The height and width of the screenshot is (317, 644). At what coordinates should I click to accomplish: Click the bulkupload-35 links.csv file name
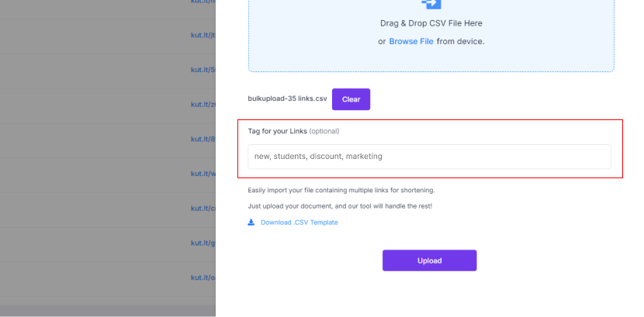288,99
